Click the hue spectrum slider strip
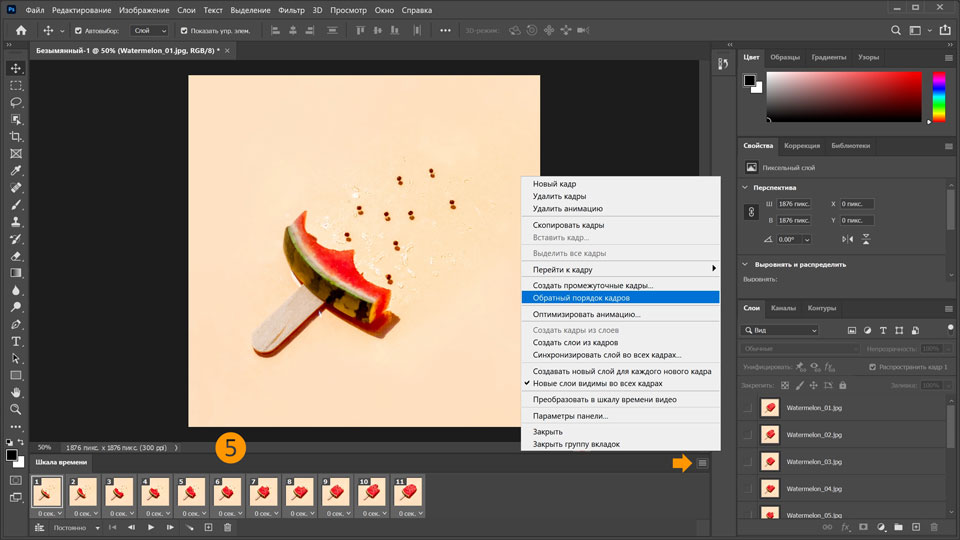The height and width of the screenshot is (540, 960). pos(939,97)
